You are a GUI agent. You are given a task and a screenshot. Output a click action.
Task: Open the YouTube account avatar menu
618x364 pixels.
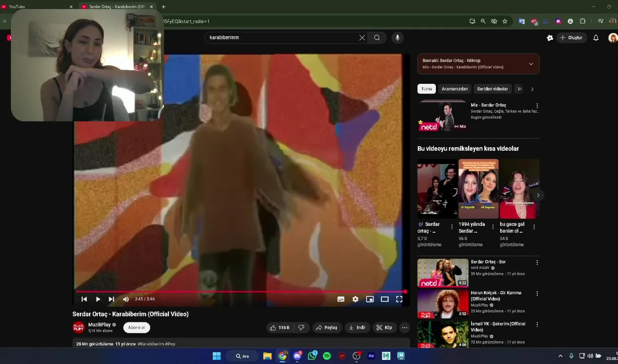(x=613, y=37)
